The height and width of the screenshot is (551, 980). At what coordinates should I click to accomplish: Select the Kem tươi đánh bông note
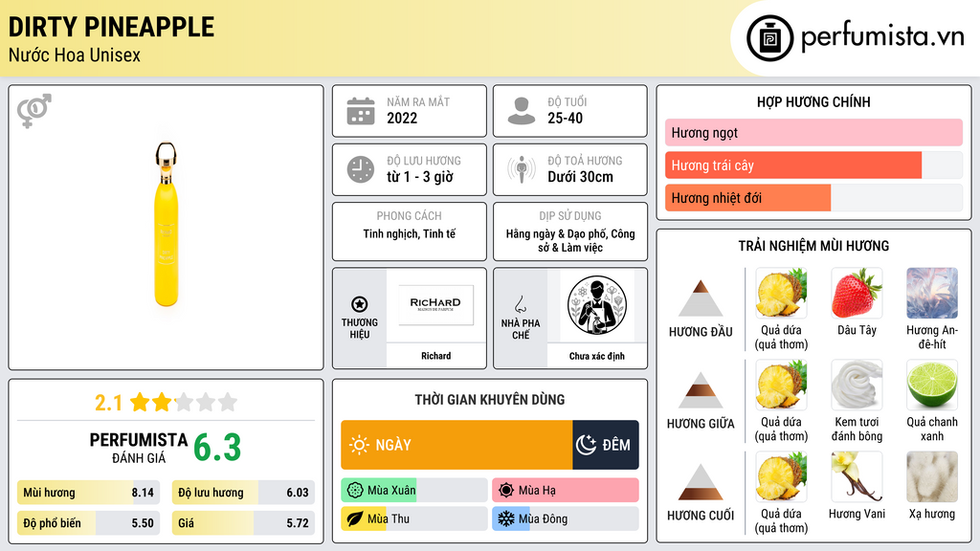point(857,385)
